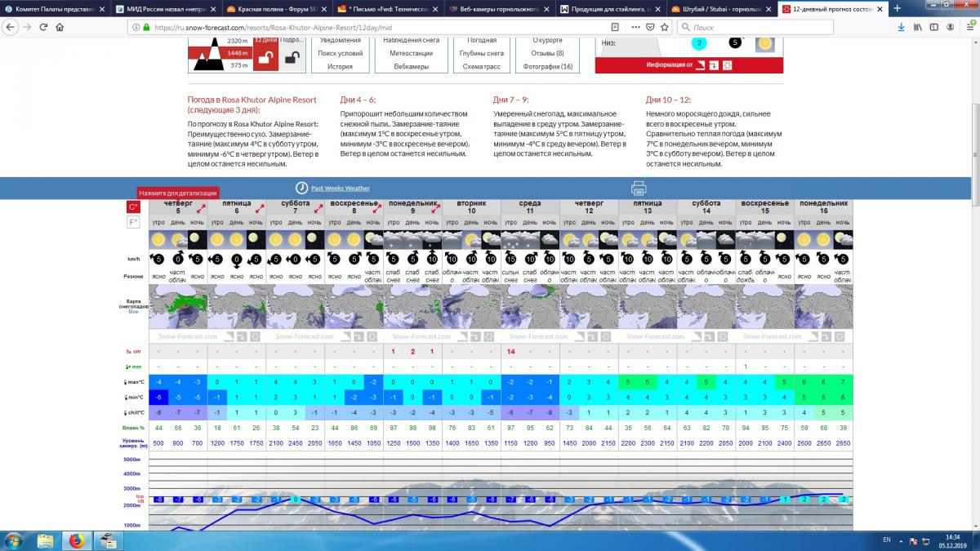Image resolution: width=980 pixels, height=551 pixels.
Task: Bookmark this page with the star icon
Action: click(665, 27)
